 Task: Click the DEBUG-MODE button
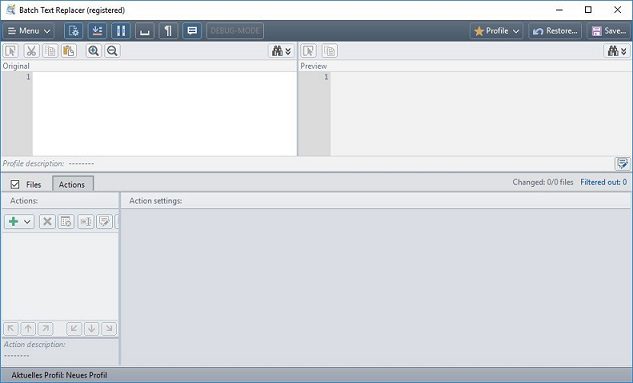pos(235,31)
